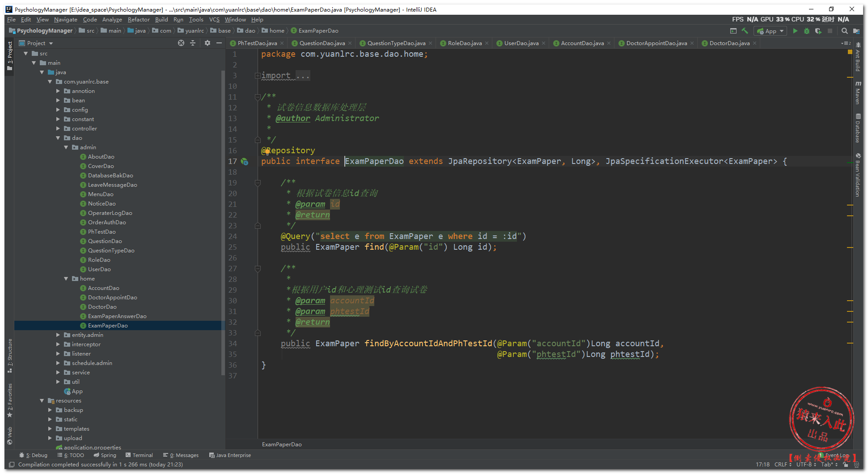
Task: Open the Terminal tool window
Action: pyautogui.click(x=139, y=455)
